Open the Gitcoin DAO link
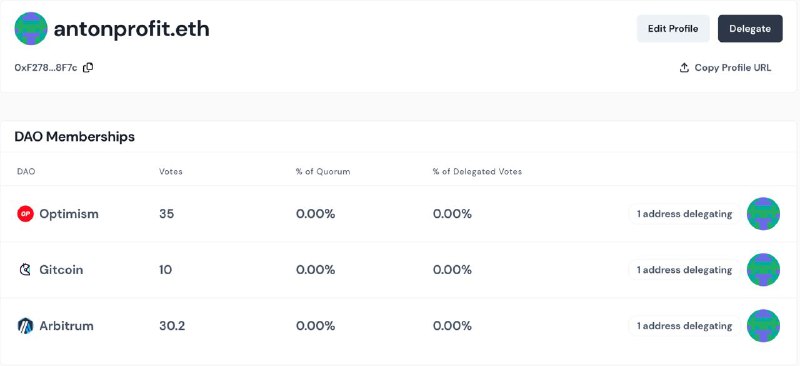The height and width of the screenshot is (366, 800). point(61,270)
